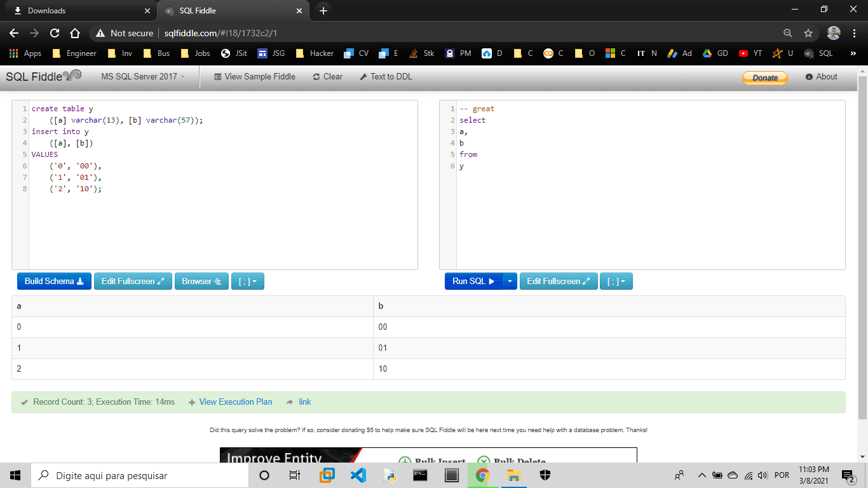The width and height of the screenshot is (868, 488).
Task: Click Build Schema button
Action: click(x=54, y=281)
